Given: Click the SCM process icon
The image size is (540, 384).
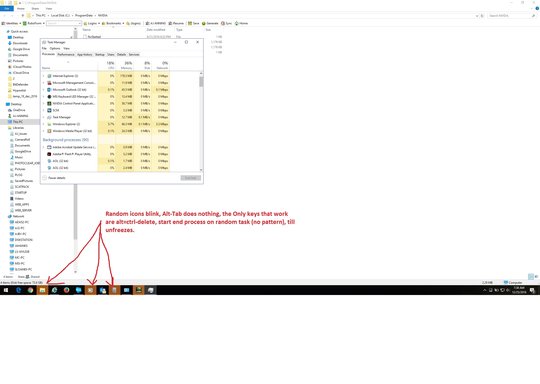Looking at the screenshot, I should tap(49, 110).
